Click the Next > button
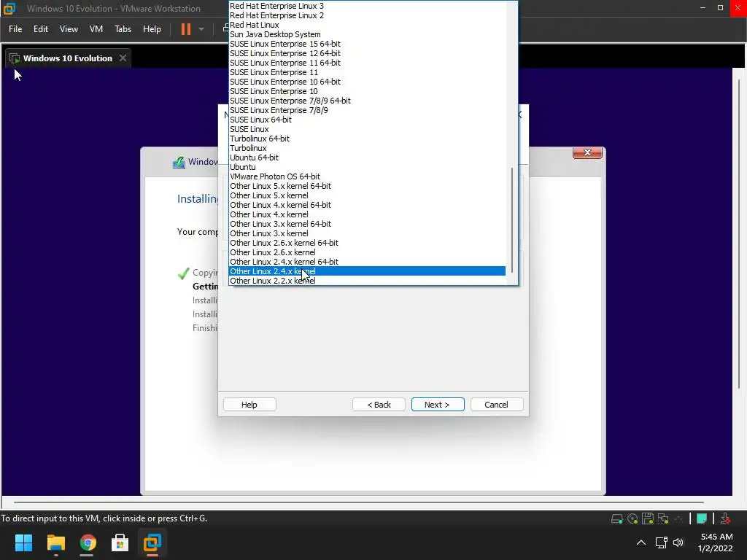 point(438,404)
